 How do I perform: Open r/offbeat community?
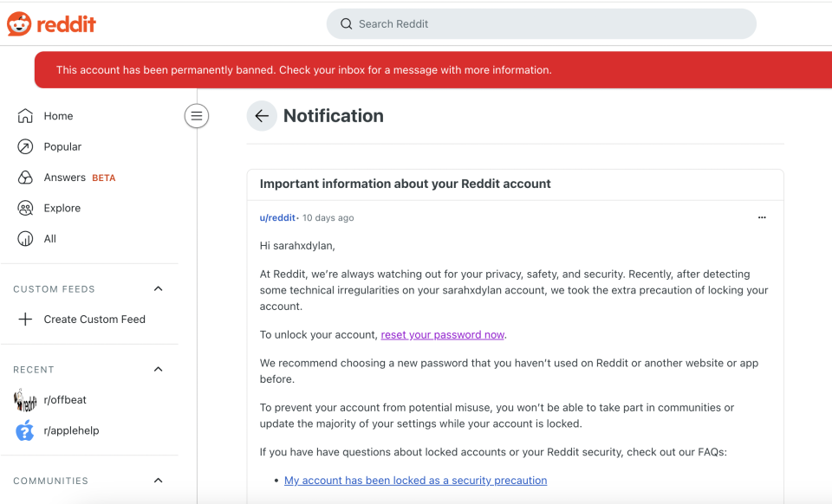pyautogui.click(x=65, y=400)
